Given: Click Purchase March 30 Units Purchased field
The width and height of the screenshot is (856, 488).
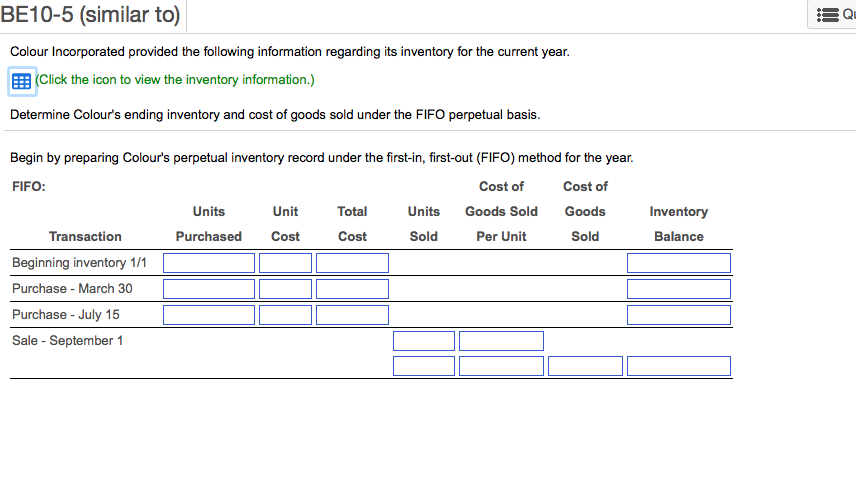Looking at the screenshot, I should point(209,289).
